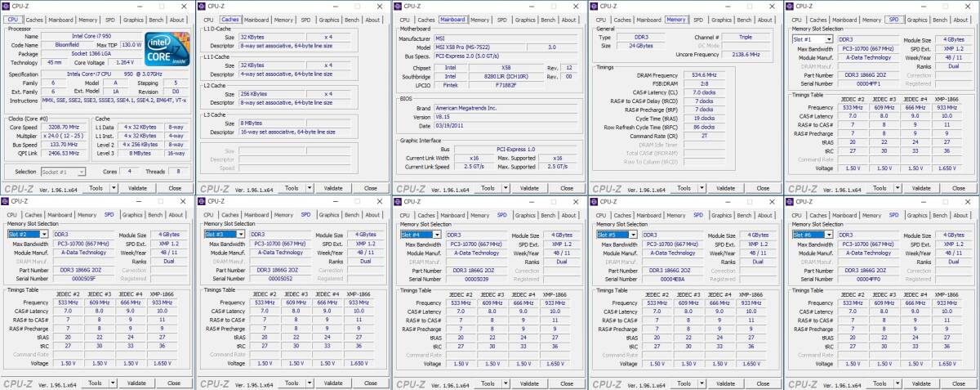Open the Slot #4 memory slot dropdown
Screen dimensions: 980x390
coord(437,234)
